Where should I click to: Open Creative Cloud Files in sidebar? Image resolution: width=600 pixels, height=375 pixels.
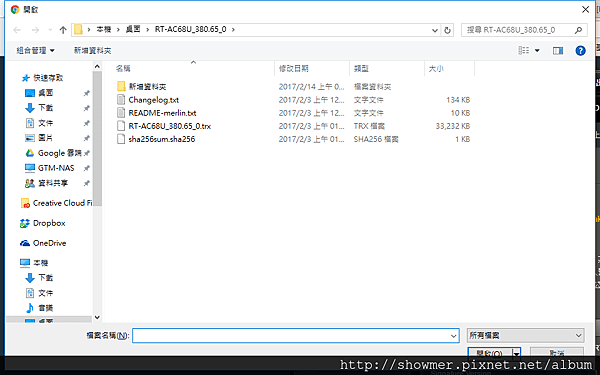tap(62, 203)
